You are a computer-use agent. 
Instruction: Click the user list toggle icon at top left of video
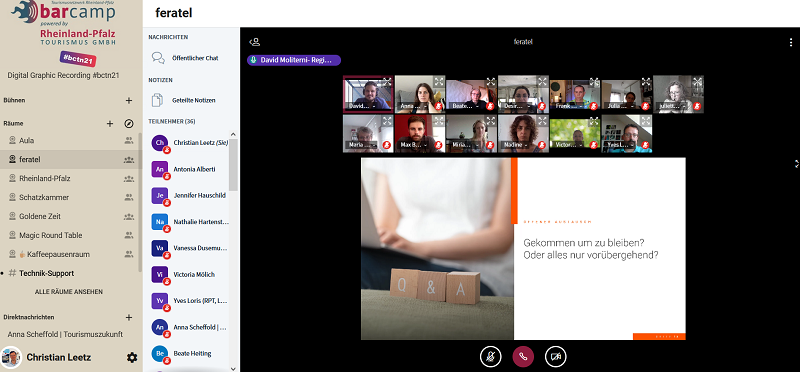pyautogui.click(x=254, y=42)
